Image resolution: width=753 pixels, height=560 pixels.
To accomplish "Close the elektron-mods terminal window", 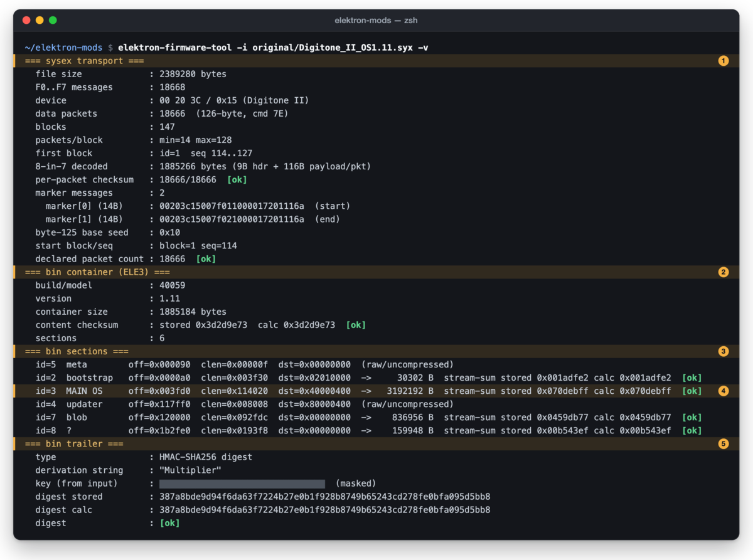I will [26, 20].
